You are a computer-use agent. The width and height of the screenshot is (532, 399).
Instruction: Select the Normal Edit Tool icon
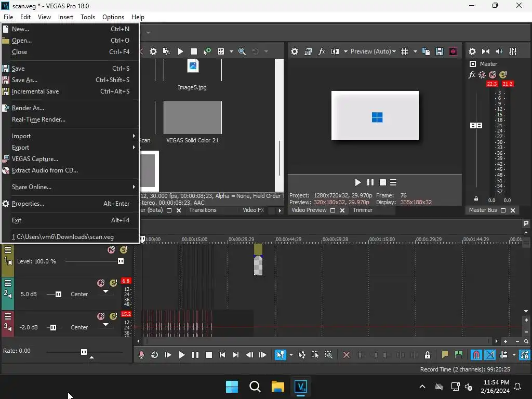click(x=280, y=355)
